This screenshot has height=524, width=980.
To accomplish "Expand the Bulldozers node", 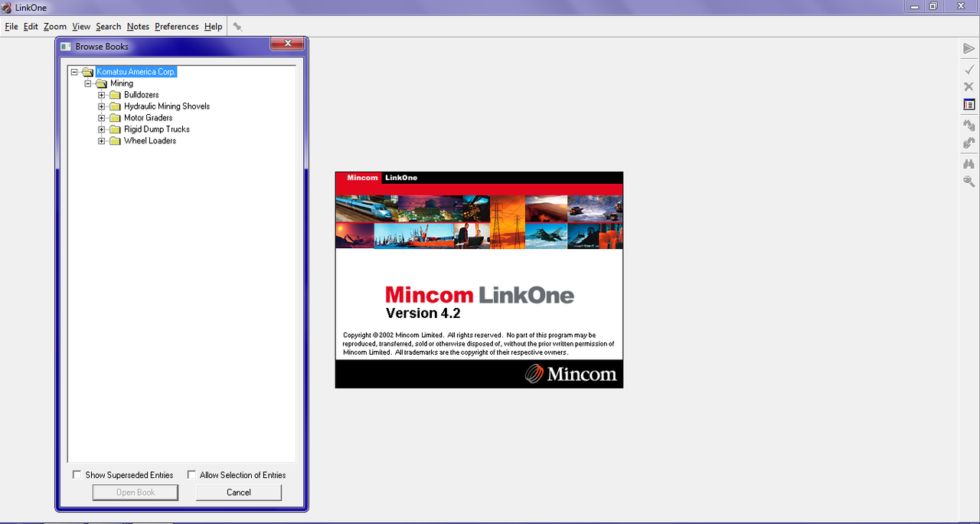I will click(x=102, y=95).
